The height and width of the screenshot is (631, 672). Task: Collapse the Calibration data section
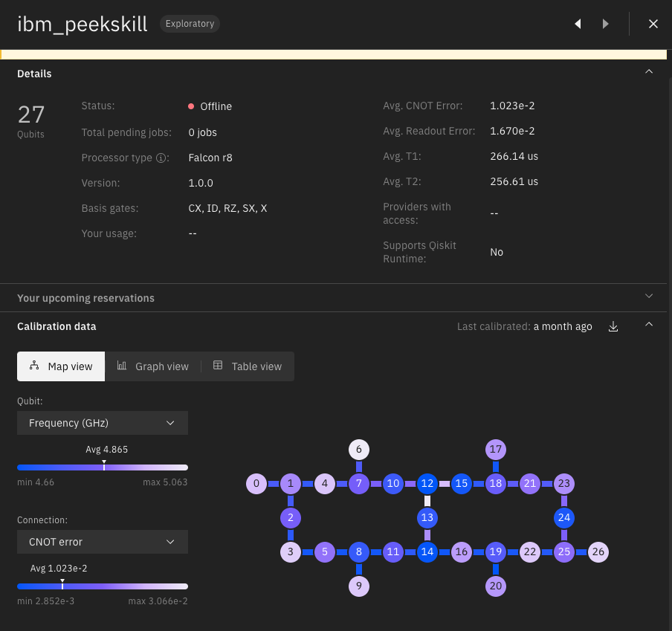coord(649,326)
